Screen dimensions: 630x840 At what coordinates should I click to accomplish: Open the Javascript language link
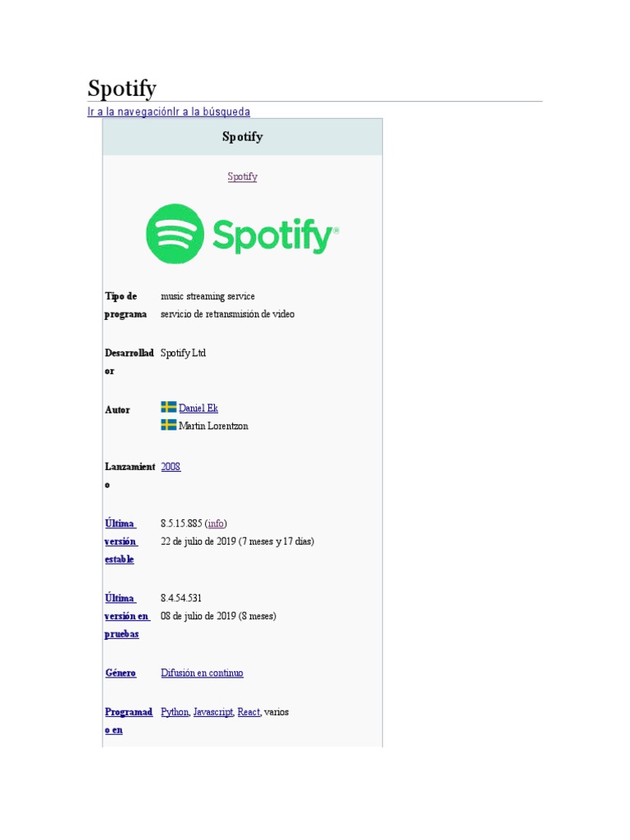click(213, 713)
